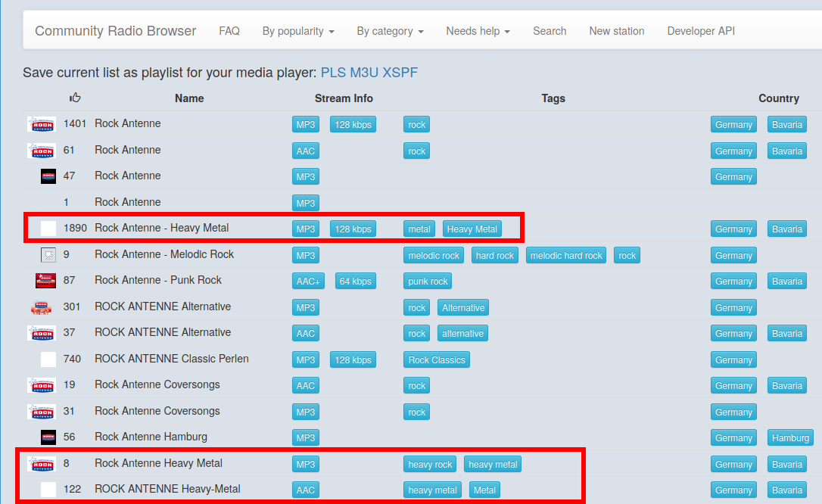Click the black logo of Rock Antenne Hamburg

pyautogui.click(x=48, y=437)
